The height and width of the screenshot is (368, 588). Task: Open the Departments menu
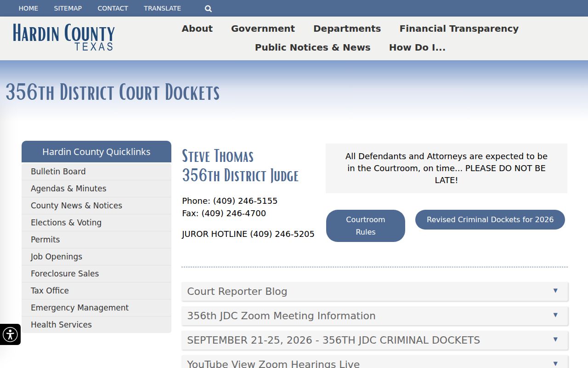[347, 29]
